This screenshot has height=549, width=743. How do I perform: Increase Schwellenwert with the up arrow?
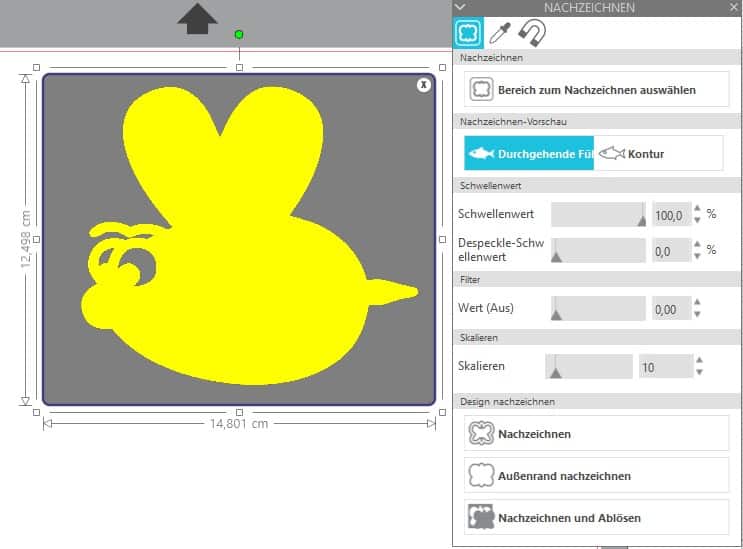[697, 208]
